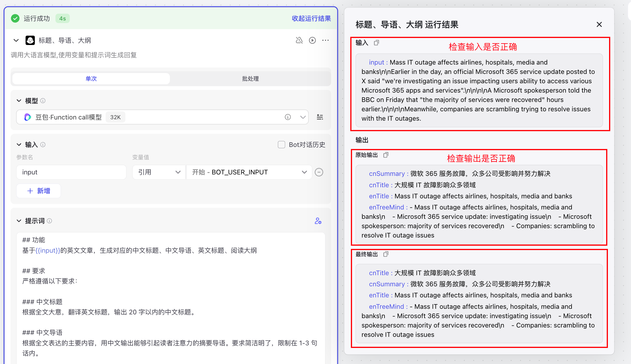Open the 引用 type dropdown
Screen dimensions: 631x364
(159, 172)
